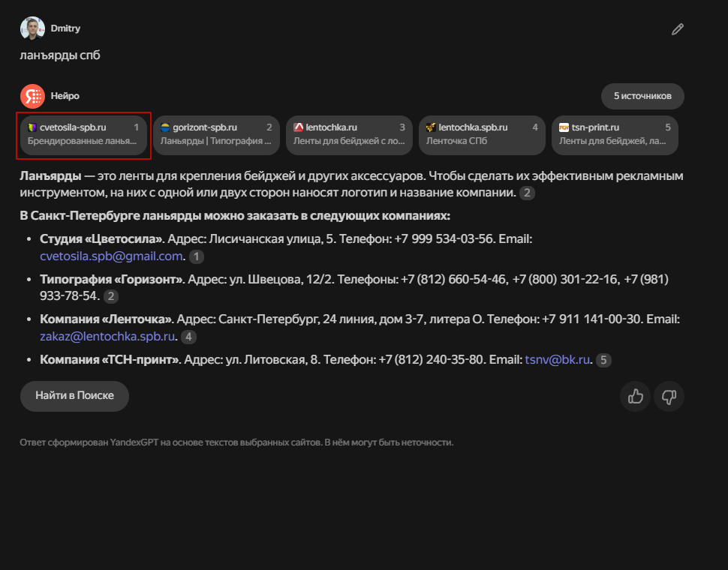Viewport: 728px width, 570px height.
Task: Click the heading about Санкт-Петербурге companies
Action: tap(235, 216)
